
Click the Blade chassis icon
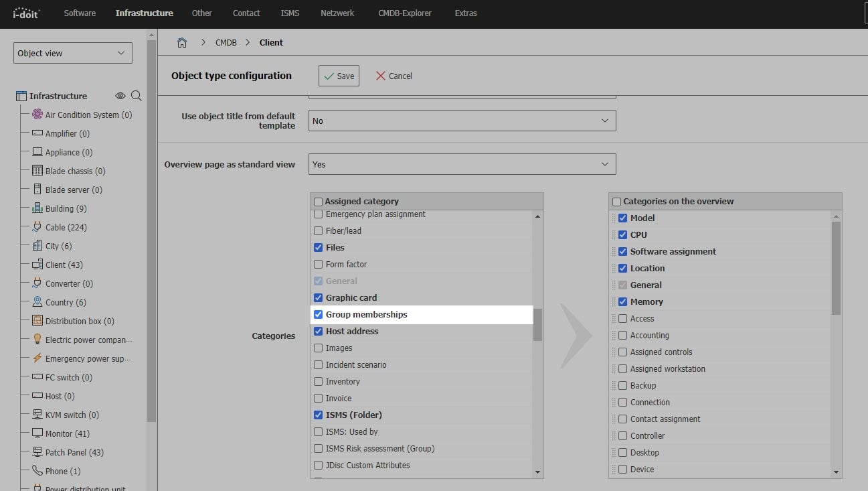36,171
